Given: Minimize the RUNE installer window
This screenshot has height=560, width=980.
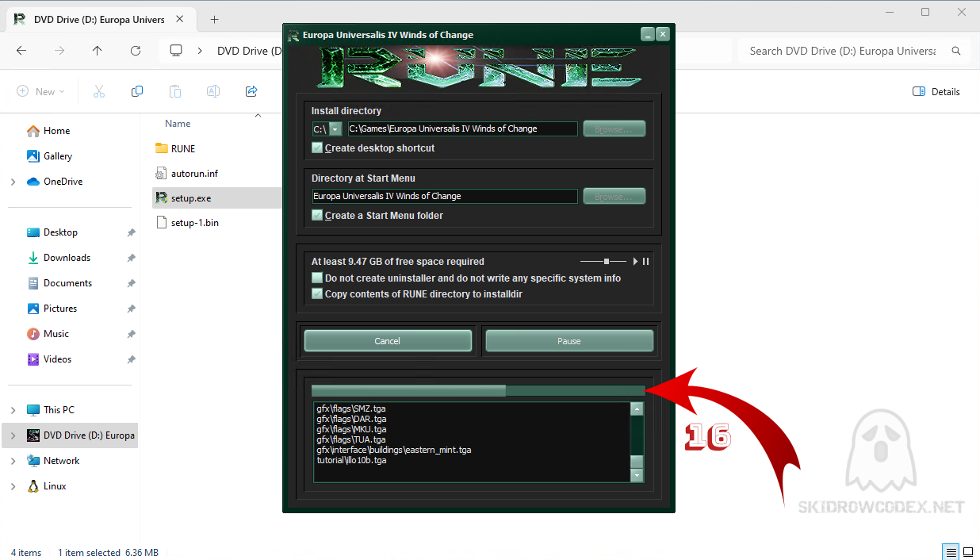Looking at the screenshot, I should (x=648, y=34).
